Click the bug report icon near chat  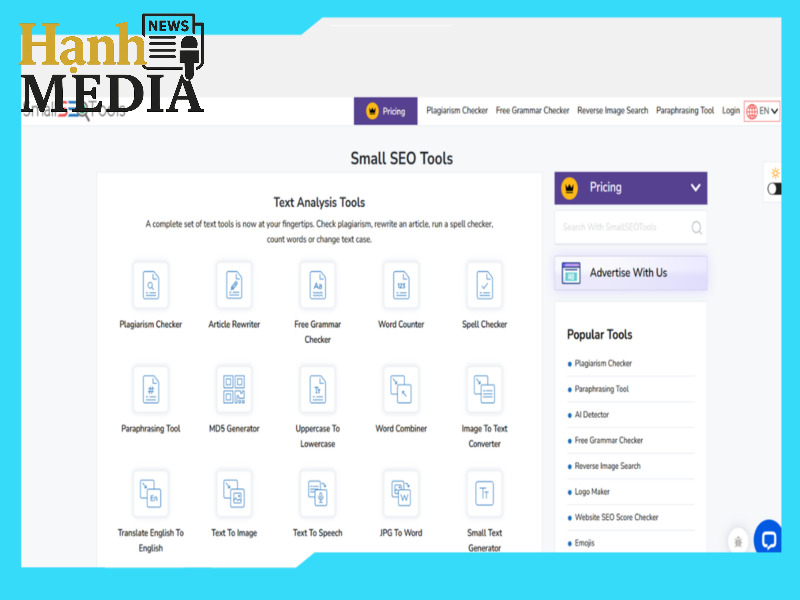coord(738,541)
